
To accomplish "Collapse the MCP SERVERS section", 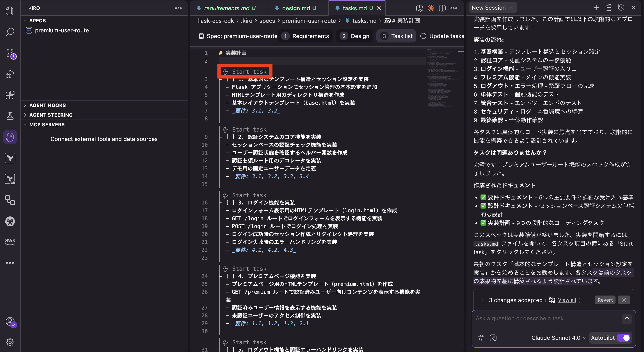I will 47,124.
